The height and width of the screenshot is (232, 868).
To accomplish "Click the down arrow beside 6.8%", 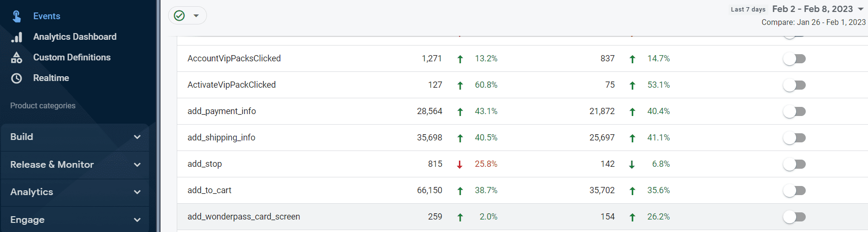I will click(x=632, y=164).
